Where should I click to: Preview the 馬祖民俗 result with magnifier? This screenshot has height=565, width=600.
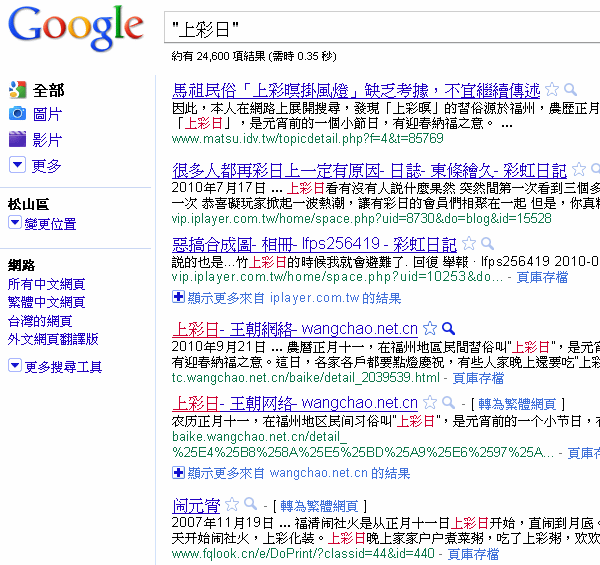click(571, 90)
